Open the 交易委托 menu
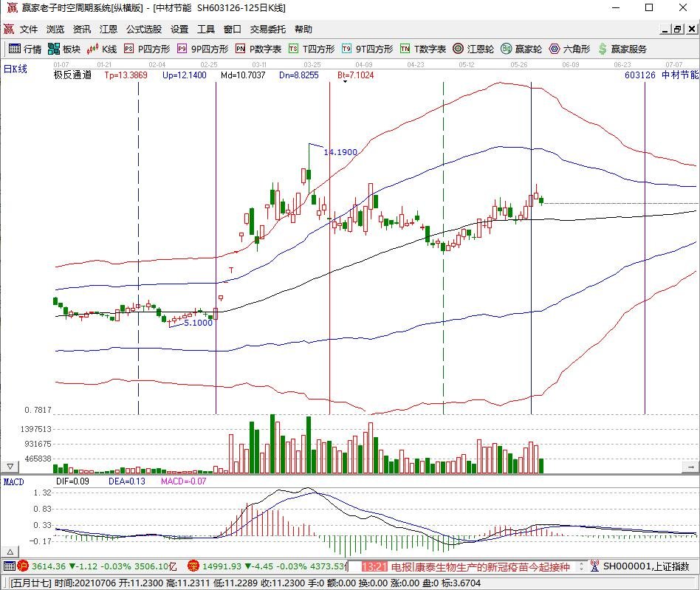Image resolution: width=700 pixels, height=590 pixels. 267,30
